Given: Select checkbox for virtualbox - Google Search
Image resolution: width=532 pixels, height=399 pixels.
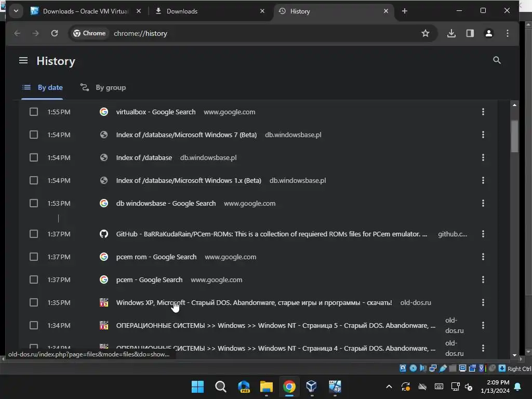Looking at the screenshot, I should click(x=34, y=112).
